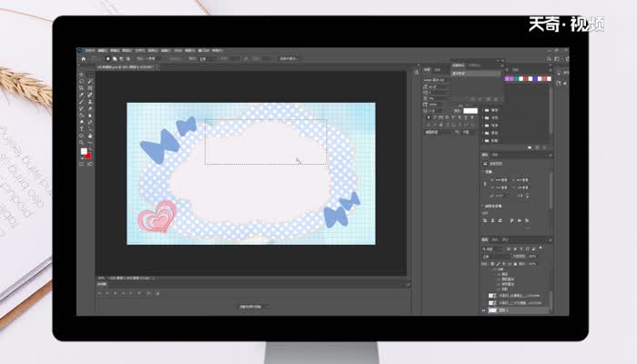The image size is (637, 364).
Task: Choose the New Selection mode icon
Action: pyautogui.click(x=107, y=59)
